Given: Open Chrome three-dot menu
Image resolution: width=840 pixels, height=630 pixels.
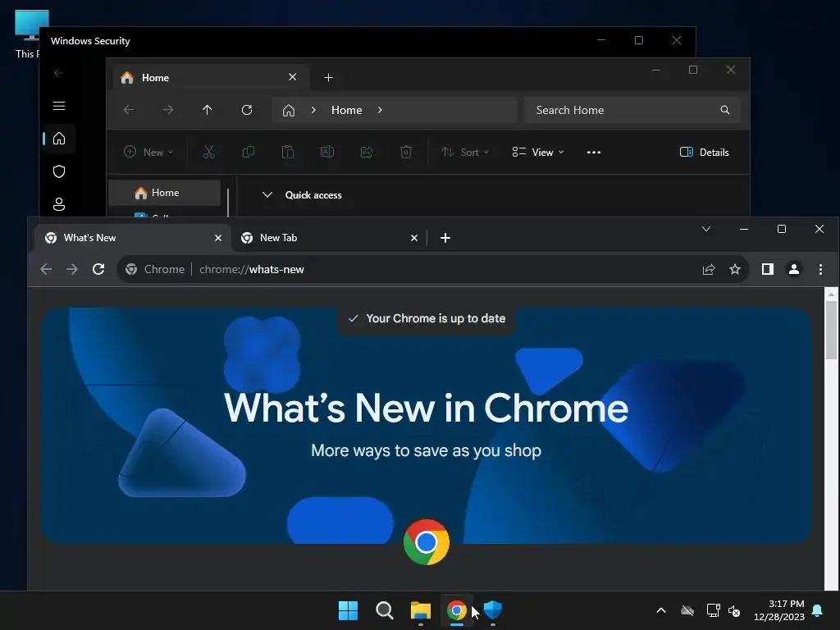Looking at the screenshot, I should pos(820,269).
